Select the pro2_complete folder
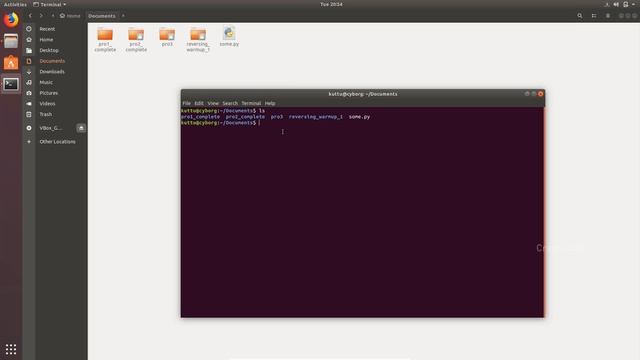The width and height of the screenshot is (640, 360). click(136, 39)
